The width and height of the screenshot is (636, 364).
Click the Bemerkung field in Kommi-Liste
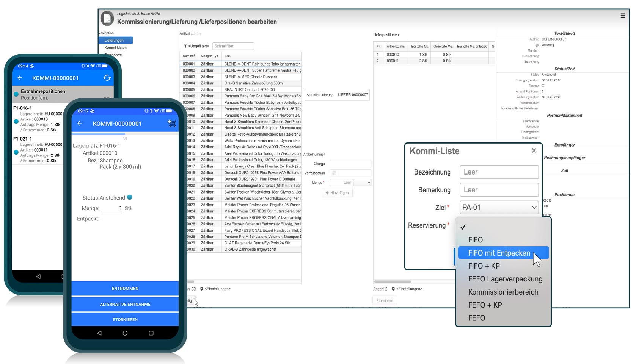[499, 190]
